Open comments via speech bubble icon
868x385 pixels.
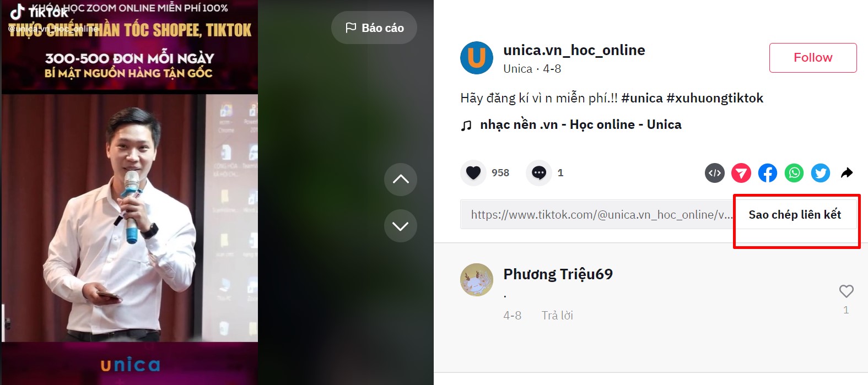[539, 173]
